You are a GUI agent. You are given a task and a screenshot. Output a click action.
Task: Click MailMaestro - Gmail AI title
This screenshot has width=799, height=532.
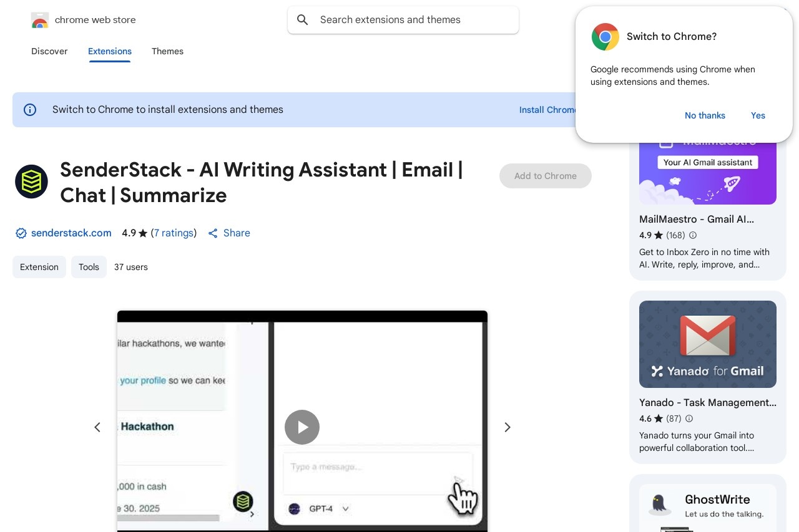697,220
